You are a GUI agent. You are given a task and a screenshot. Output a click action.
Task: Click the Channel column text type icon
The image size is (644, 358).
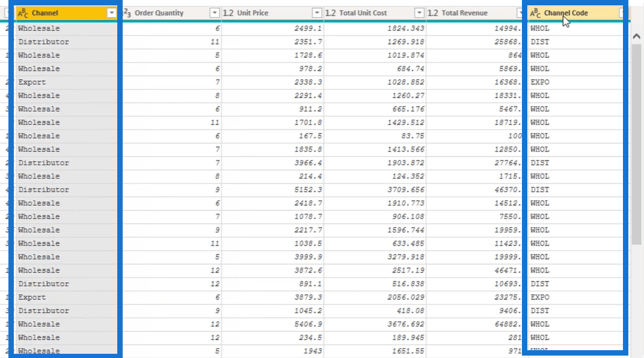(23, 13)
